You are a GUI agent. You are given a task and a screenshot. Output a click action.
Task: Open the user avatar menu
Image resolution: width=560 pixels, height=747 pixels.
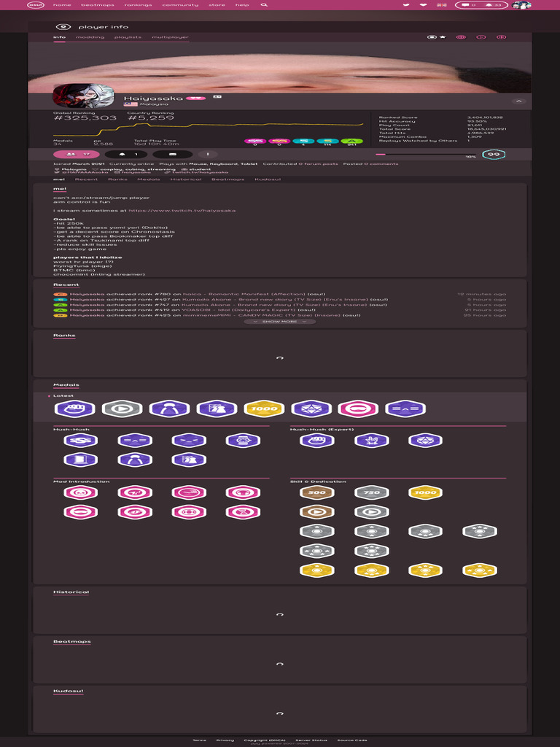[521, 5]
